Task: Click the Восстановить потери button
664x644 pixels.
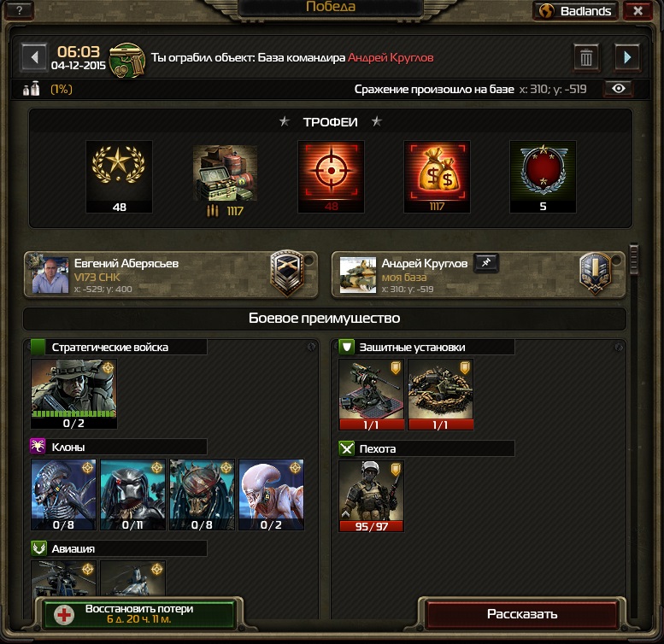Action: click(x=139, y=614)
